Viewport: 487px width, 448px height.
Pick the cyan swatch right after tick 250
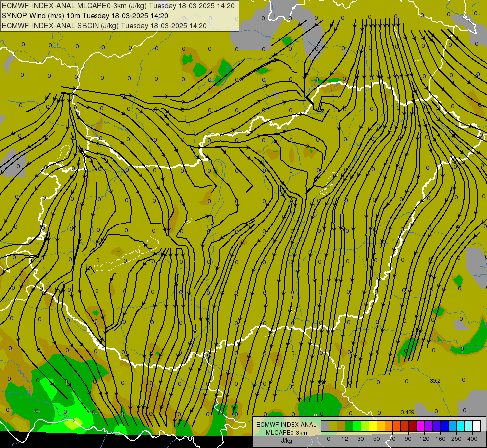click(x=461, y=426)
